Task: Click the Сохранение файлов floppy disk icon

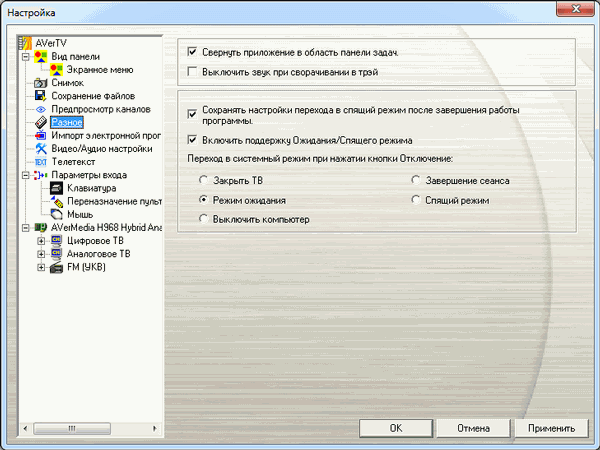Action: pos(41,96)
